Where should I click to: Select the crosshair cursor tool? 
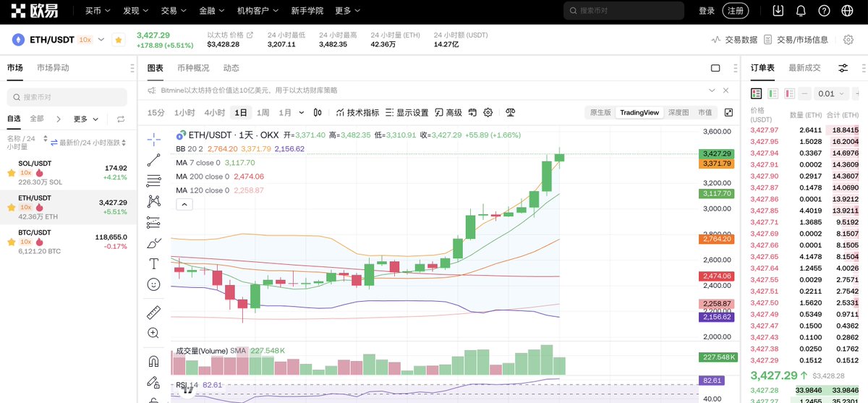153,138
